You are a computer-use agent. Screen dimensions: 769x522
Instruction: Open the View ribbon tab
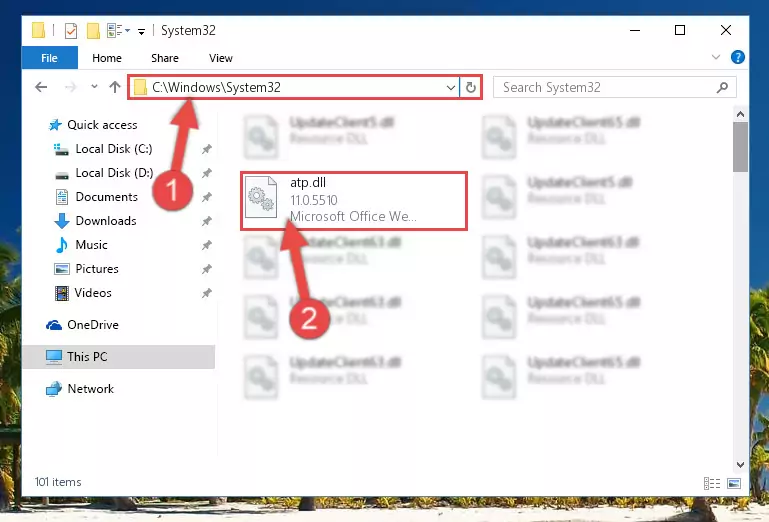221,58
